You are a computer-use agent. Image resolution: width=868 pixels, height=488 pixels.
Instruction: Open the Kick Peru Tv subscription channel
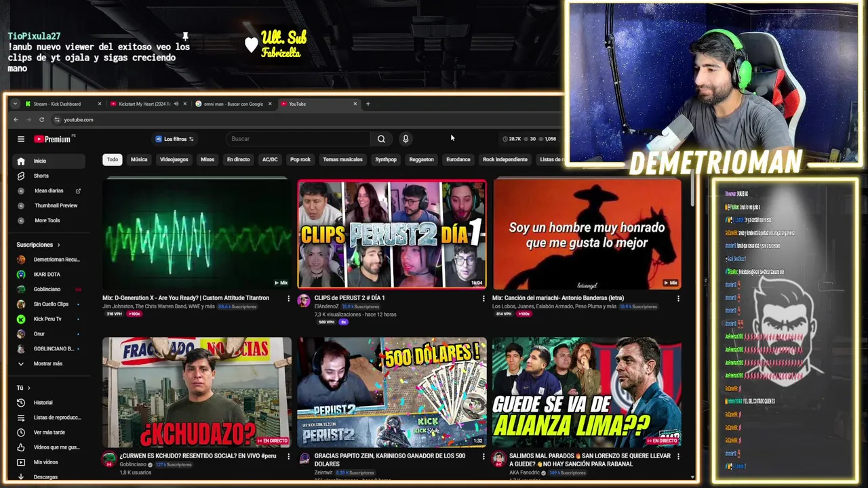(x=47, y=319)
